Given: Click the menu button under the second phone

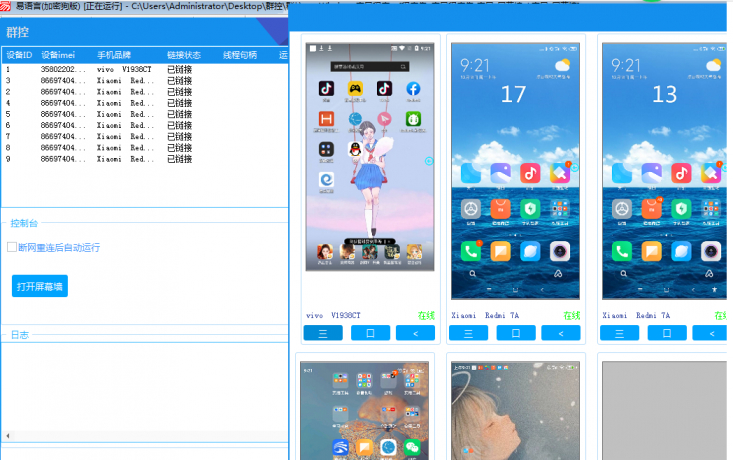Looking at the screenshot, I should [x=468, y=333].
